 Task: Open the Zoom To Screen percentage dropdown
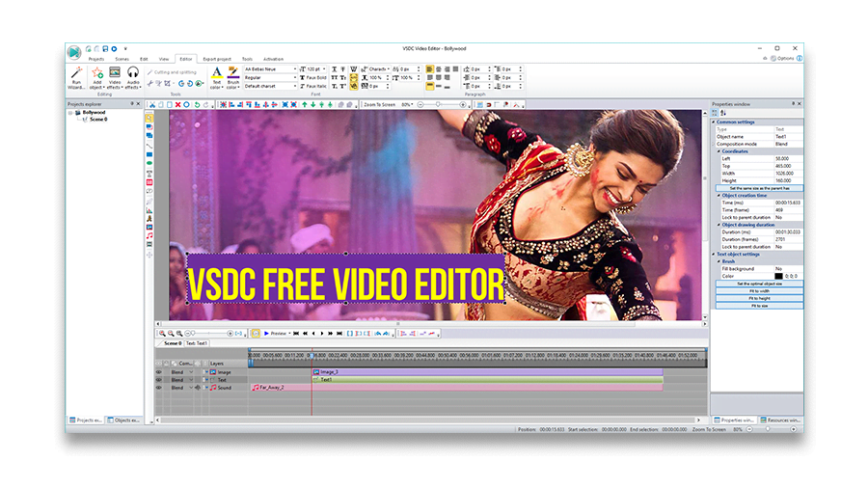pyautogui.click(x=407, y=104)
